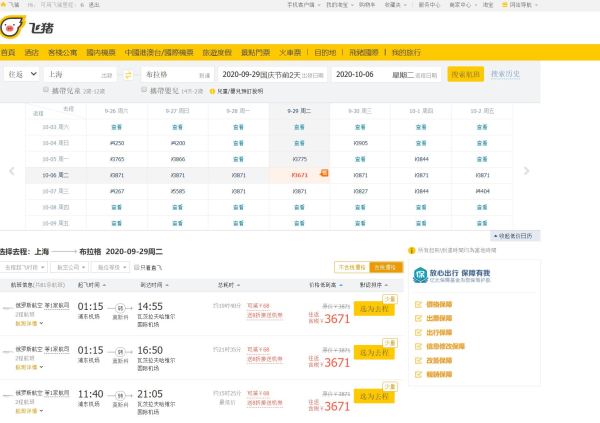
Task: Collapse the low price calendar
Action: pyautogui.click(x=515, y=236)
